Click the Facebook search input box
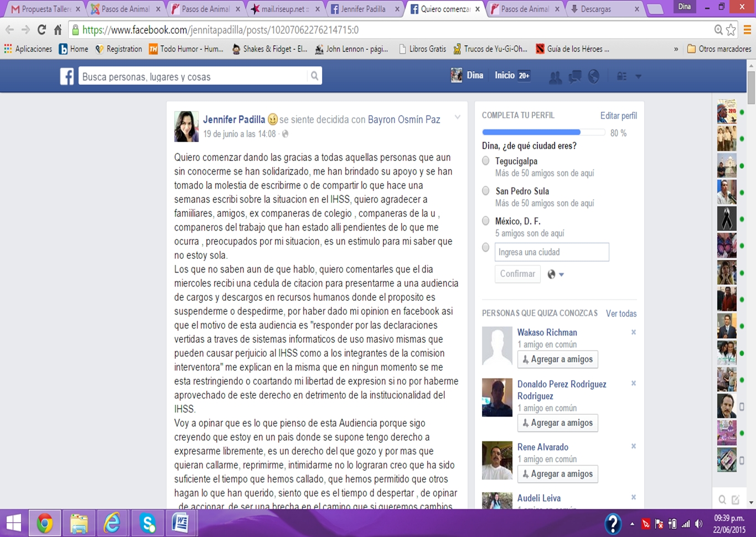The height and width of the screenshot is (537, 756). click(x=193, y=76)
